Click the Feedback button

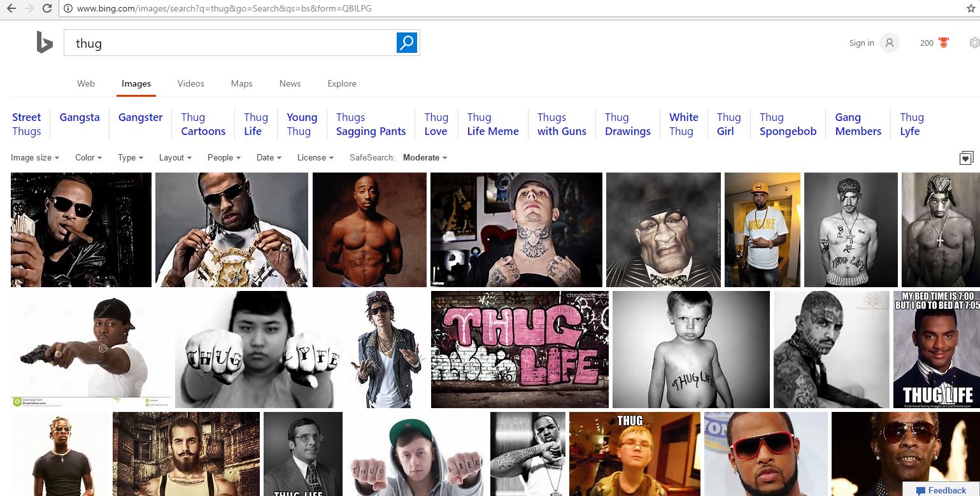tap(941, 490)
